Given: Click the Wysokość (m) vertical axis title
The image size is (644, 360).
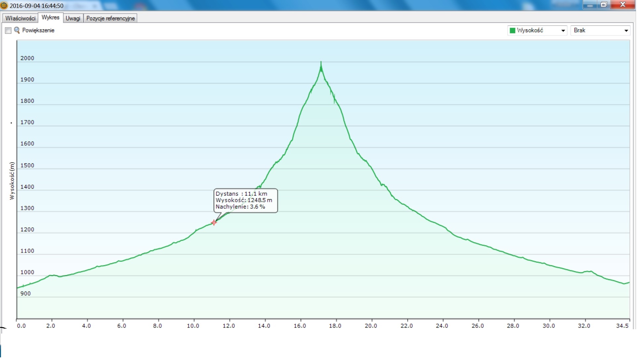Looking at the screenshot, I should coord(12,181).
